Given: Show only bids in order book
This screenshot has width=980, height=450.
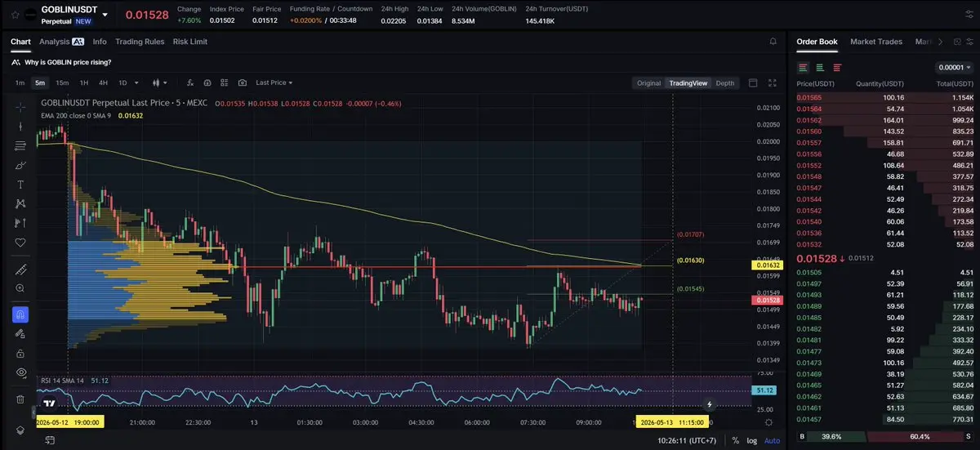Looking at the screenshot, I should [x=820, y=67].
